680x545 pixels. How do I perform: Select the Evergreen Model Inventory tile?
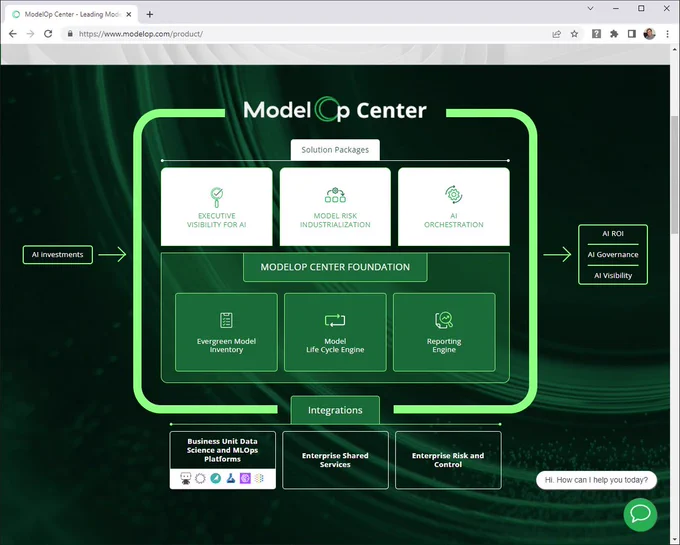(x=226, y=332)
